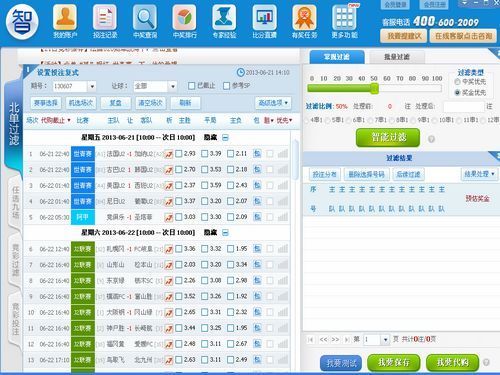Select 竞彩过滤 side tab
500x375 pixels.
15,260
